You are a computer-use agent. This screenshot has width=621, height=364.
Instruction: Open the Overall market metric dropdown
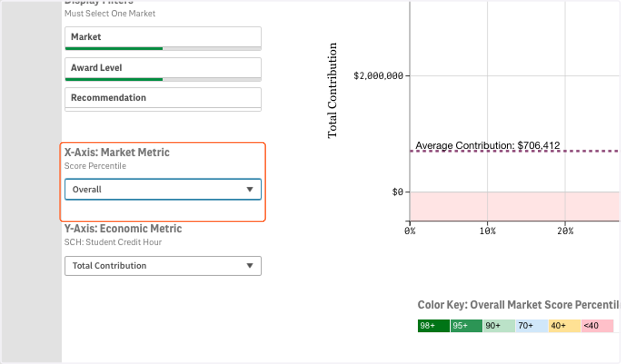pos(163,189)
